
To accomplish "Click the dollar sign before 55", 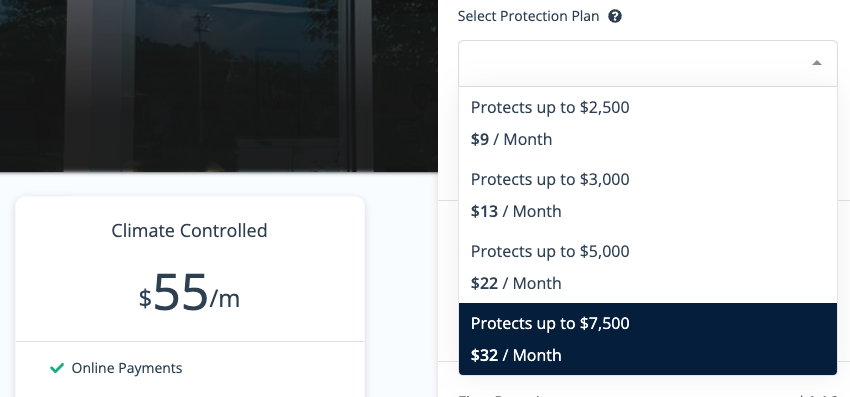I will tap(145, 299).
